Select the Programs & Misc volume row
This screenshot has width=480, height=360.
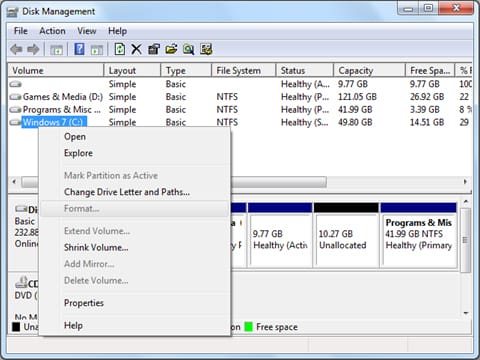240,110
